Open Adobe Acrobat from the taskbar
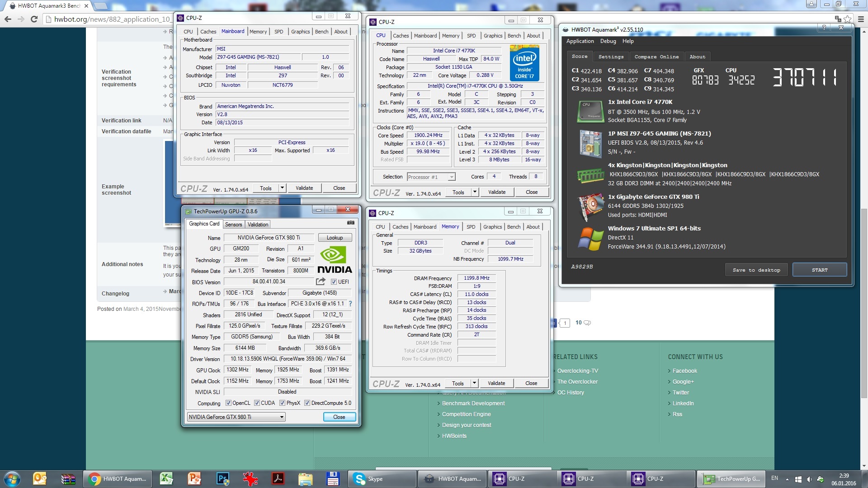This screenshot has width=868, height=488. [x=278, y=479]
